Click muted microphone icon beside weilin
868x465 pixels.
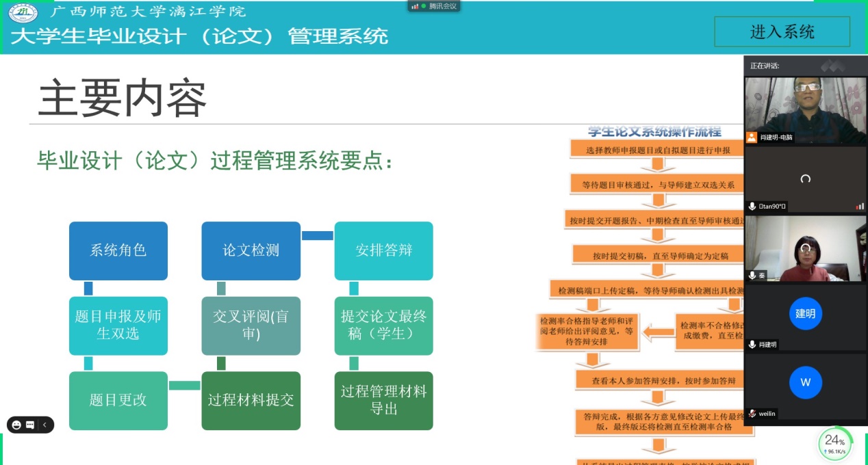[x=752, y=414]
